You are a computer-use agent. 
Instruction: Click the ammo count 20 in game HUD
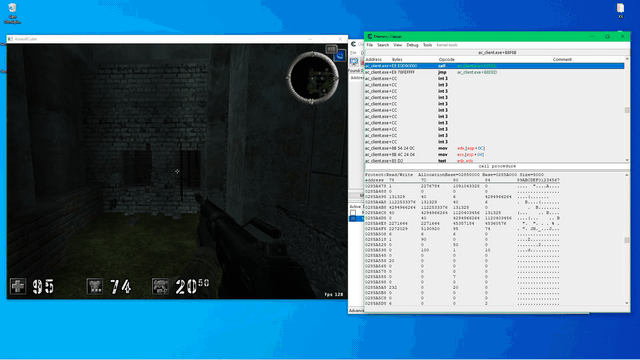187,287
